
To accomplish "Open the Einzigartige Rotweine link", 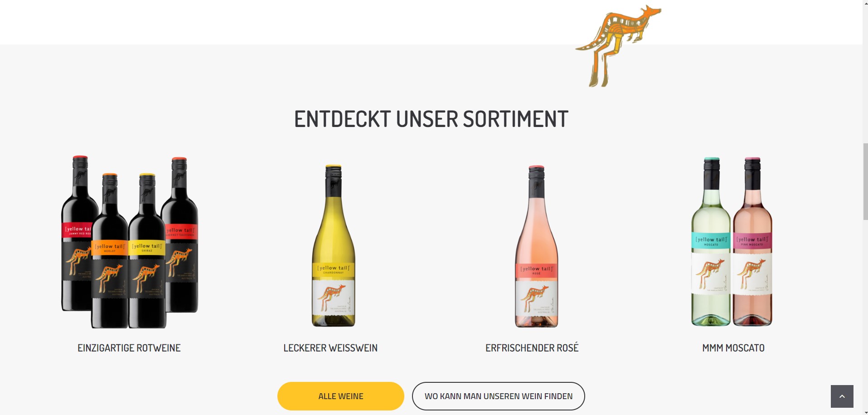I will pos(129,348).
